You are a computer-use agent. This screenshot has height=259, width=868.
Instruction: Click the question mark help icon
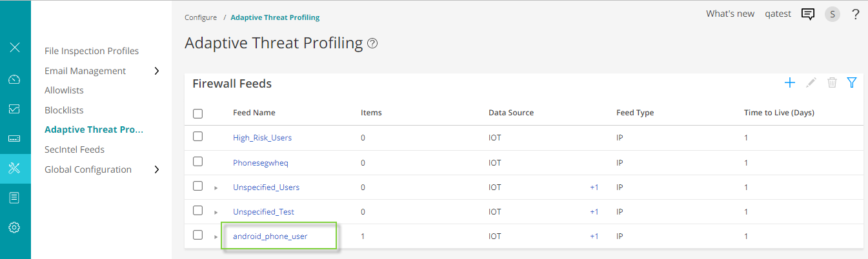[x=856, y=14]
